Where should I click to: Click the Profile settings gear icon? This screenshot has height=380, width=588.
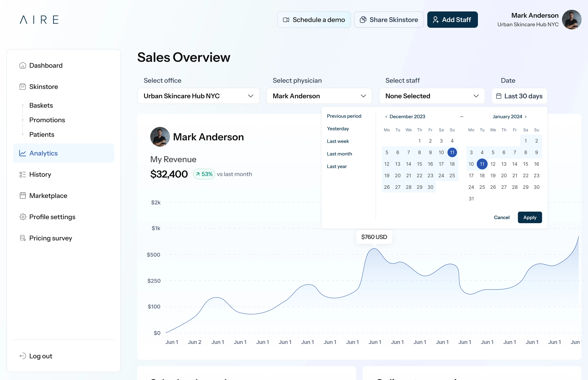23,217
